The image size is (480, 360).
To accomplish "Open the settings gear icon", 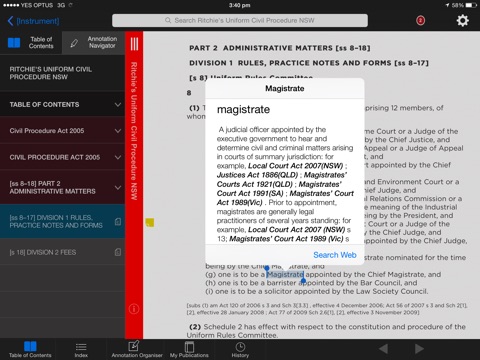I will coord(462,21).
